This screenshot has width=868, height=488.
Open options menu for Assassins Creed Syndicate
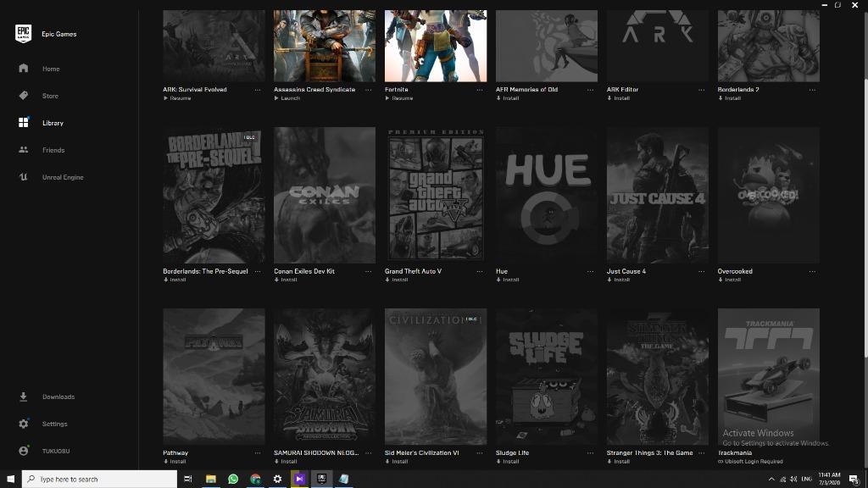pyautogui.click(x=368, y=90)
